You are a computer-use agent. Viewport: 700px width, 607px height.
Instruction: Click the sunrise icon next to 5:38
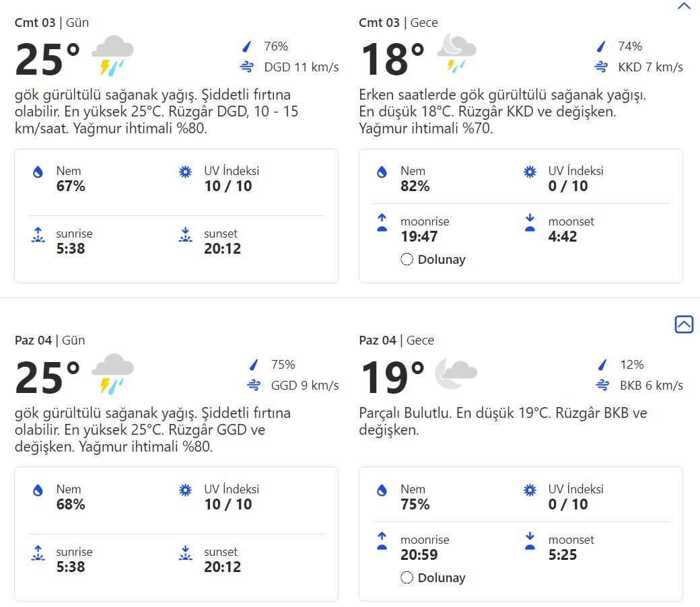pyautogui.click(x=38, y=234)
